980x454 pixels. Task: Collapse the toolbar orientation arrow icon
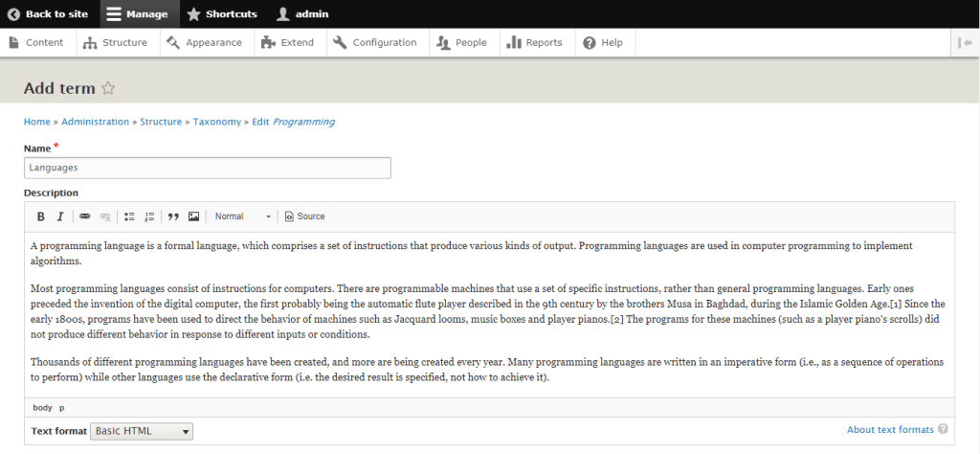tap(963, 42)
